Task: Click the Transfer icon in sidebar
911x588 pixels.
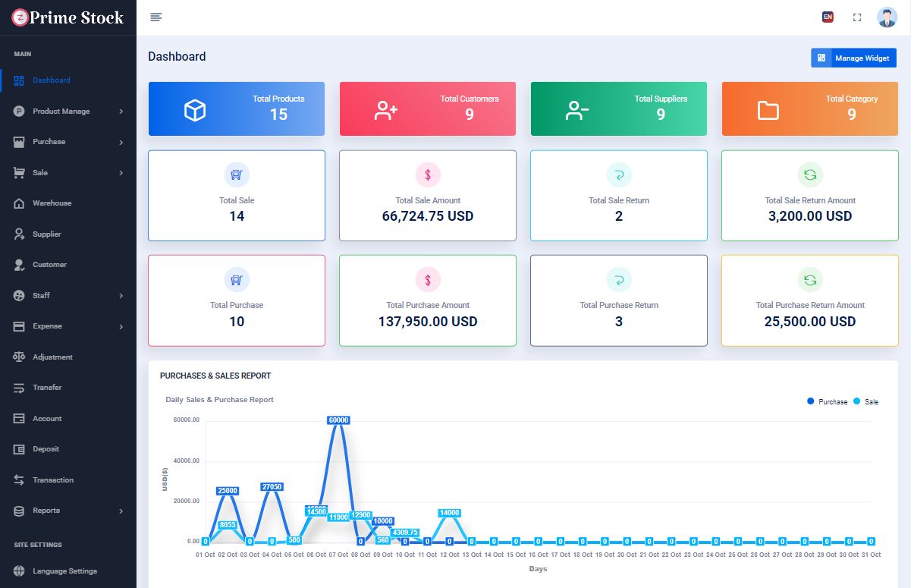Action: point(20,388)
